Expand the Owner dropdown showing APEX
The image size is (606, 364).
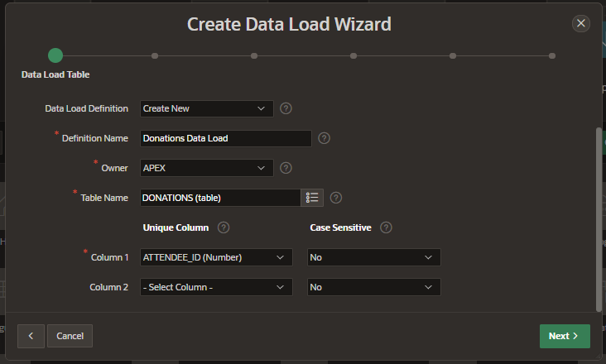tap(207, 168)
